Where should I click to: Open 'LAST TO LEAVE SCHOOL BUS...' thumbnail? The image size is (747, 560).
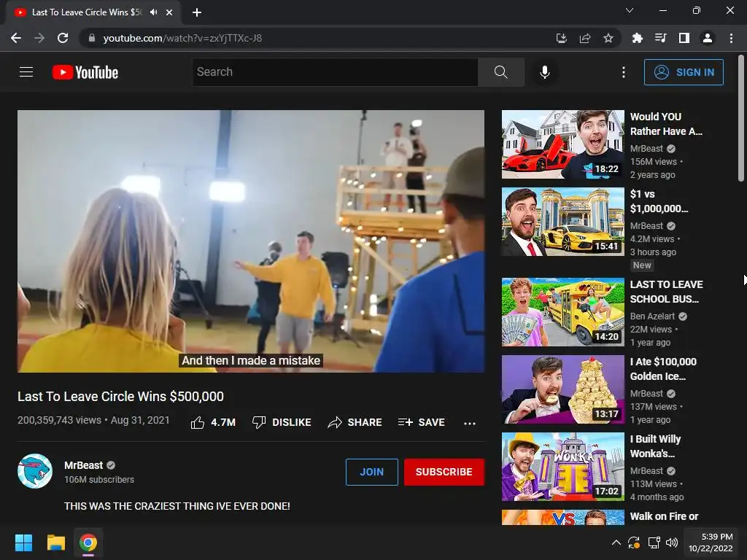pyautogui.click(x=562, y=312)
